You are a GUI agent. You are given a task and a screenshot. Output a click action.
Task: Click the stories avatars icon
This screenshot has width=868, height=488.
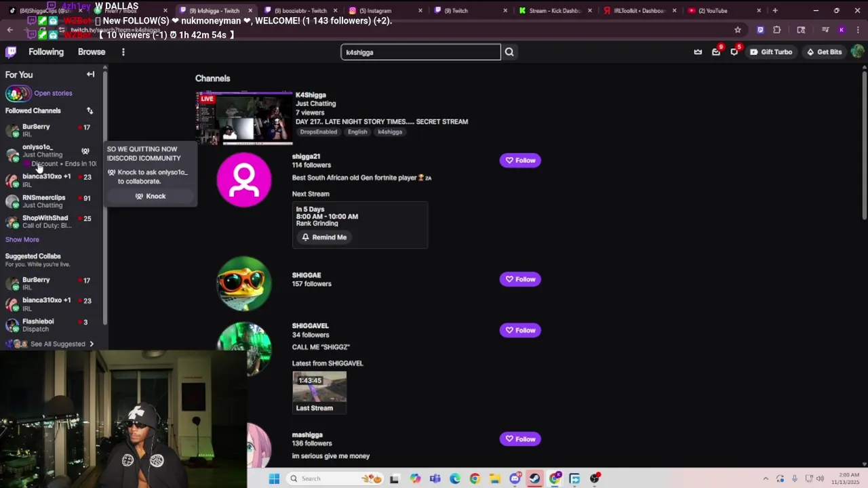click(18, 94)
